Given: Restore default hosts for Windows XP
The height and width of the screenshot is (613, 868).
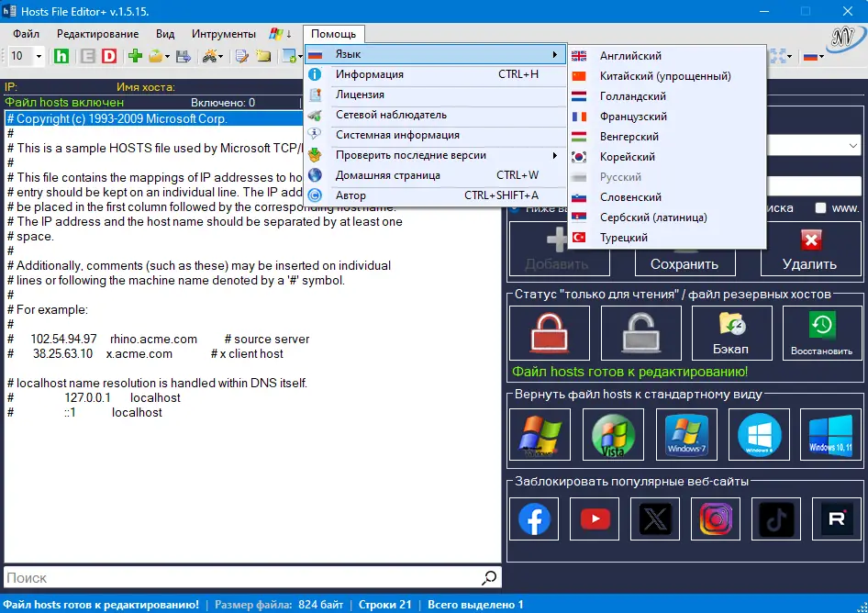Looking at the screenshot, I should [540, 435].
